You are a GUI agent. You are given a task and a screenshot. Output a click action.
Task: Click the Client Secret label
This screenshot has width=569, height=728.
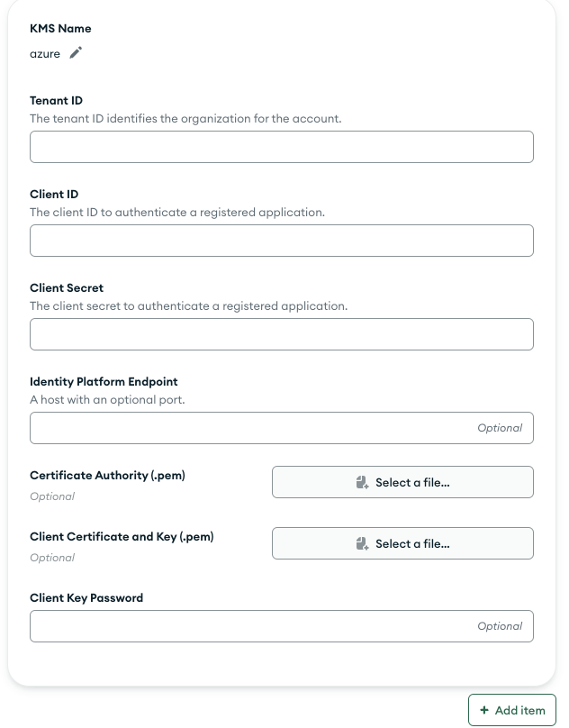pyautogui.click(x=67, y=288)
